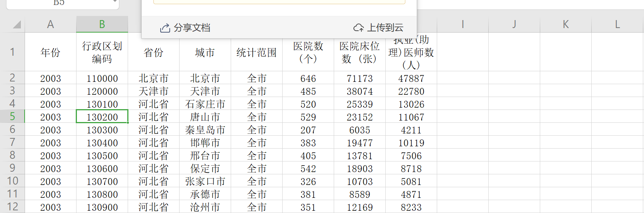
Task: Select row 10 header
Action: pyautogui.click(x=13, y=181)
